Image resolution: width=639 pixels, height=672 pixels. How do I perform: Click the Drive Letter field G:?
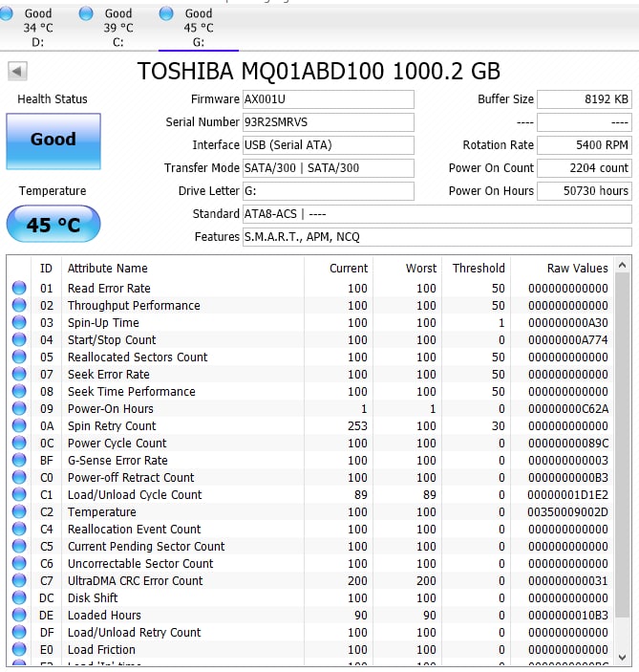tap(328, 191)
